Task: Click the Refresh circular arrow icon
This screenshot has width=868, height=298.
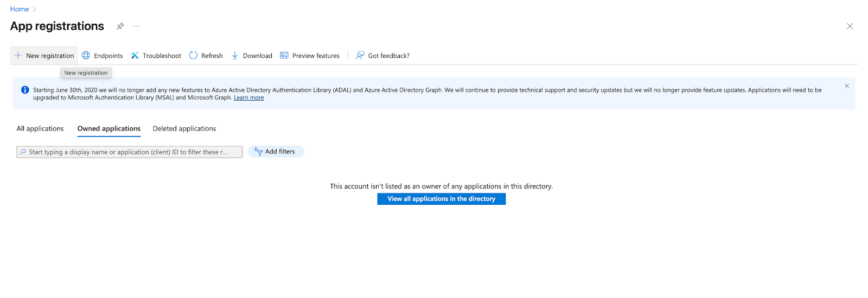Action: pos(193,55)
